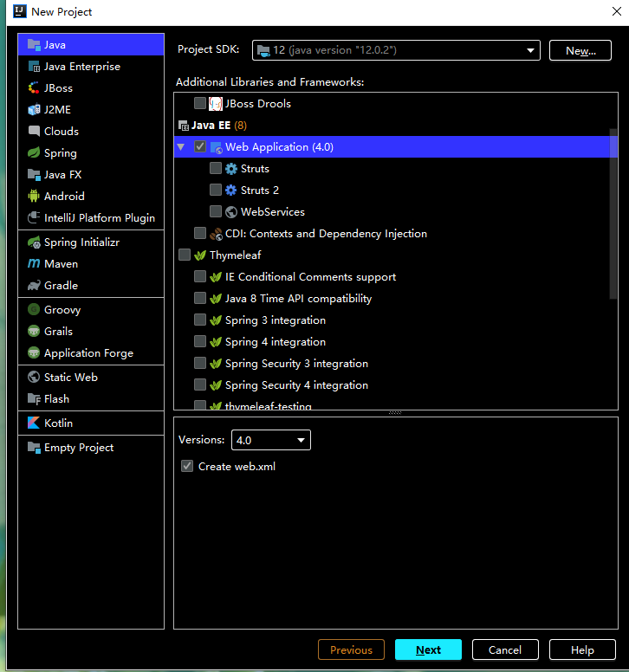The height and width of the screenshot is (672, 629).
Task: Tick Spring 4 integration checkbox
Action: 200,341
